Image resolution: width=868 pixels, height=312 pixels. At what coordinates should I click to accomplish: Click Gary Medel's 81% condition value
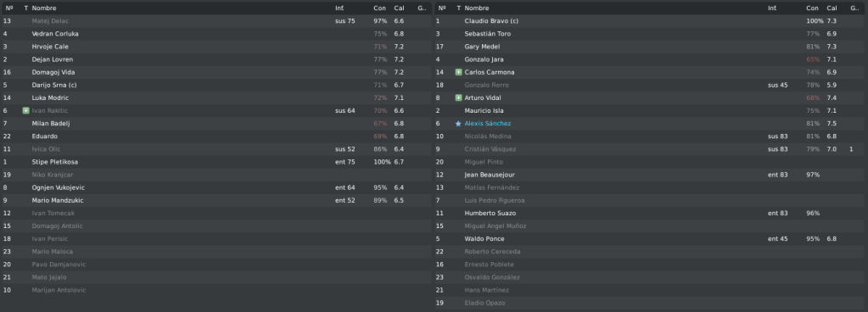tap(813, 47)
